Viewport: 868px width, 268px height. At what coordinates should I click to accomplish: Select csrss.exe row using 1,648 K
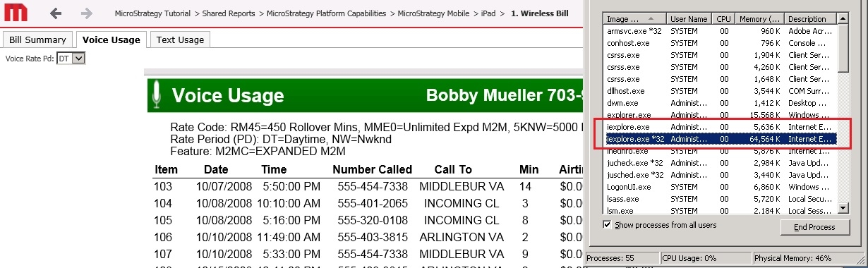721,79
